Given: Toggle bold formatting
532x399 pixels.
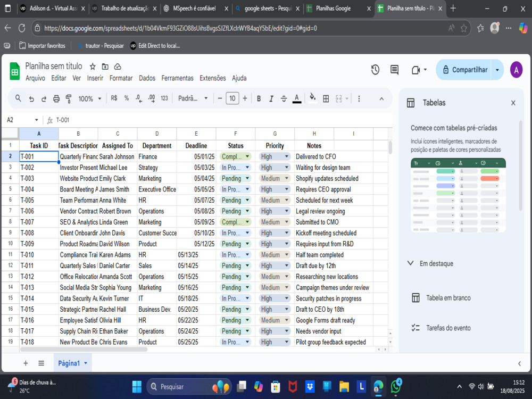Looking at the screenshot, I should pyautogui.click(x=259, y=99).
